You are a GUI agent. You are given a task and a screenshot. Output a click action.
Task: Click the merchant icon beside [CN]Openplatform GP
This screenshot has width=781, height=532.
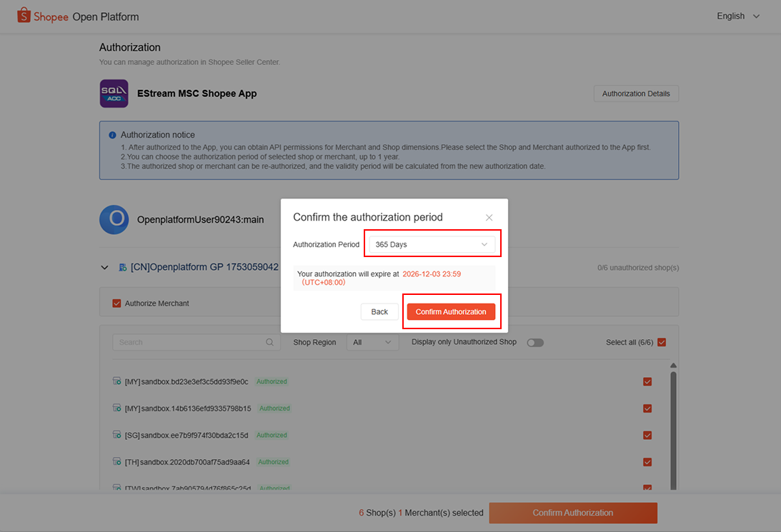click(x=121, y=267)
